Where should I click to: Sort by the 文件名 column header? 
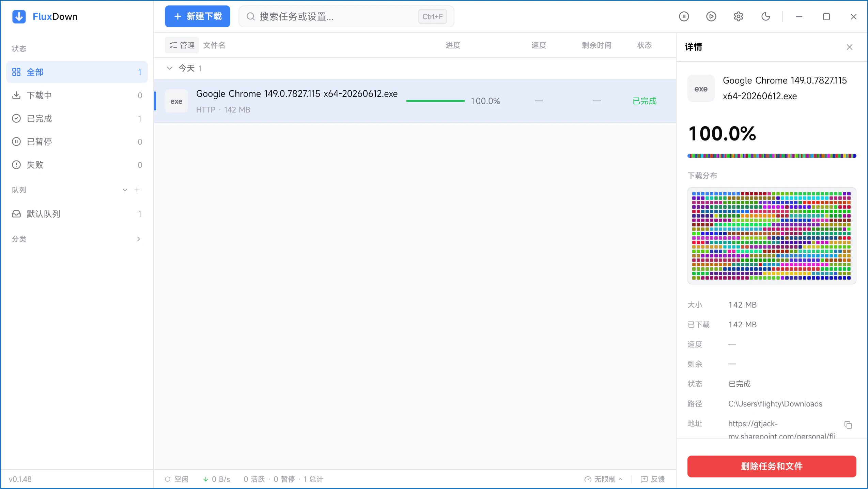point(214,45)
